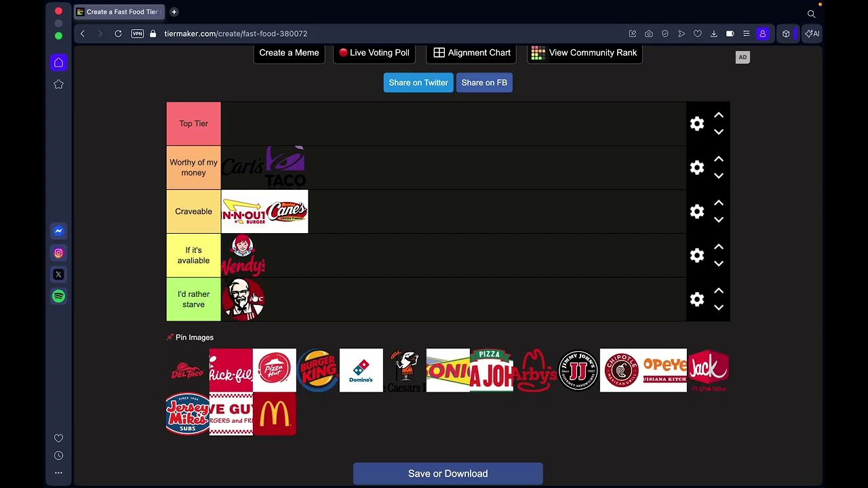
Task: Open the Opera snapshot camera tool
Action: click(649, 34)
